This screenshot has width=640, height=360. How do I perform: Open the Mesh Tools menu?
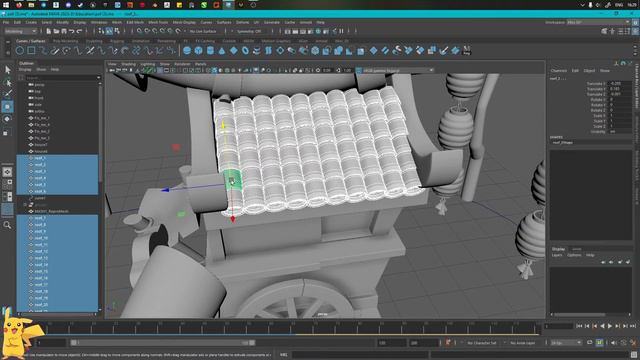tap(158, 22)
